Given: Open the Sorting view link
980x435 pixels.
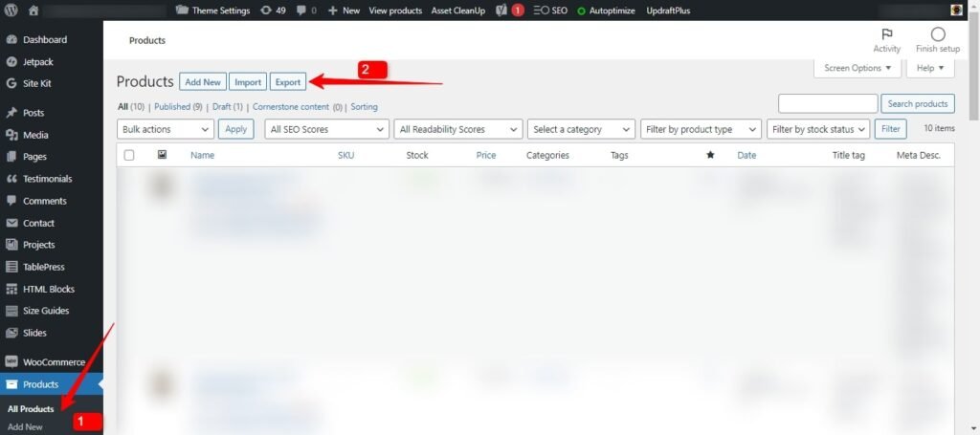Looking at the screenshot, I should (x=364, y=107).
